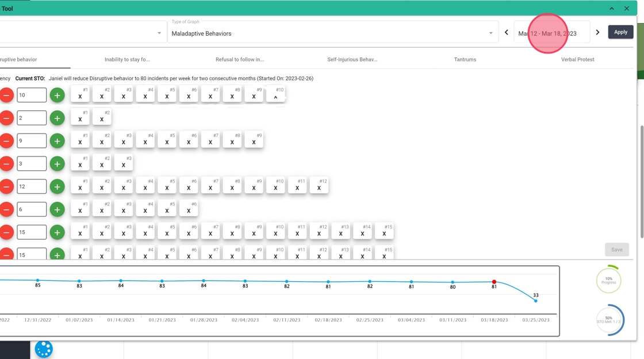Click the blue circular dotted icon at bottom left
644x359 pixels.
point(44,349)
